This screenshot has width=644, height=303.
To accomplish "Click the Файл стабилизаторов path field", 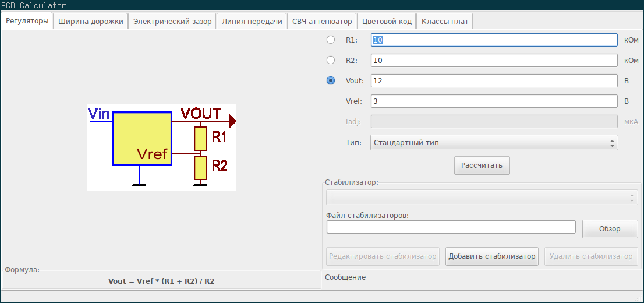I will (x=451, y=228).
